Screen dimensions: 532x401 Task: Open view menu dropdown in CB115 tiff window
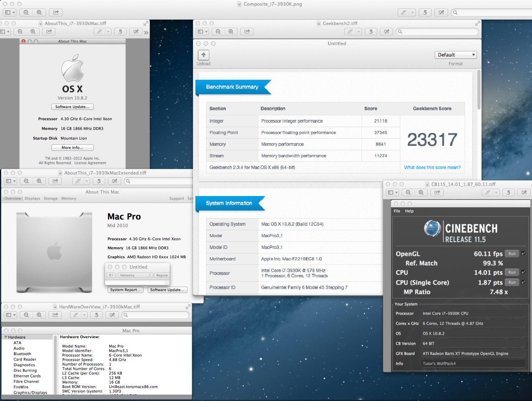click(392, 192)
